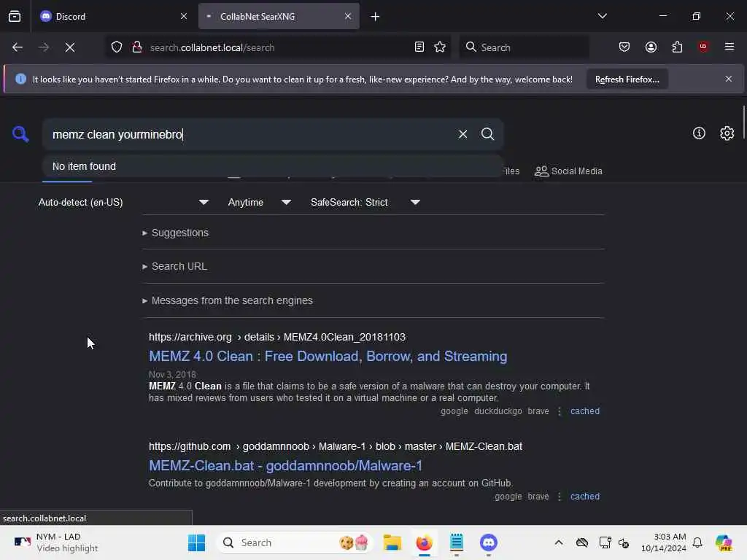The width and height of the screenshot is (747, 560).
Task: Open taskbar clock showing 3:03 AM
Action: (x=664, y=542)
